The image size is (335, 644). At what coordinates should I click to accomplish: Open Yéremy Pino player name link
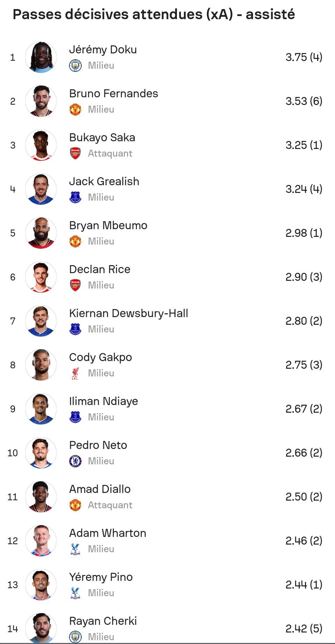pyautogui.click(x=101, y=577)
